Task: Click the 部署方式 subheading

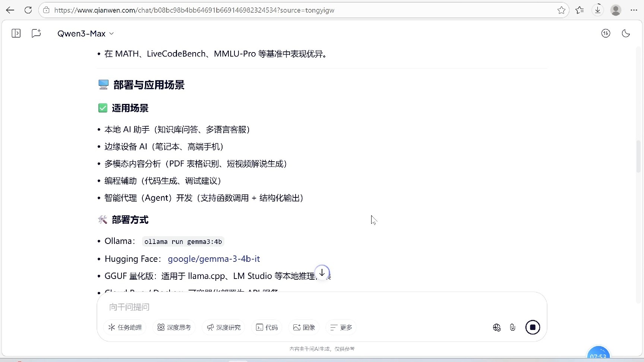Action: tap(130, 220)
